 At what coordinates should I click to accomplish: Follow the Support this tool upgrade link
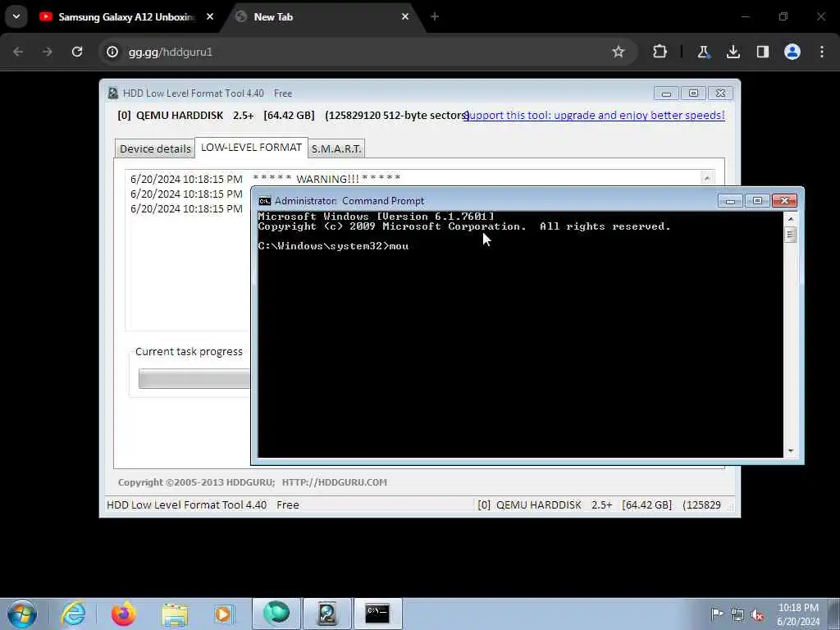pyautogui.click(x=595, y=115)
